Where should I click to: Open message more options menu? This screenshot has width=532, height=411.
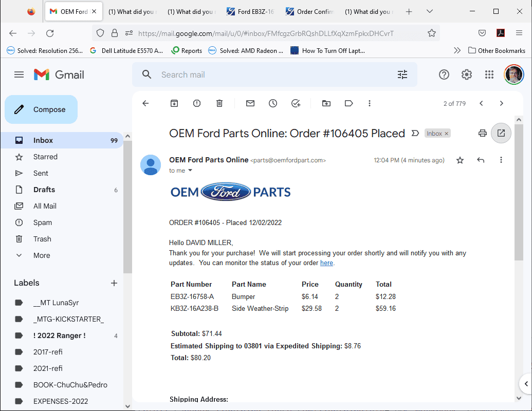pos(501,160)
